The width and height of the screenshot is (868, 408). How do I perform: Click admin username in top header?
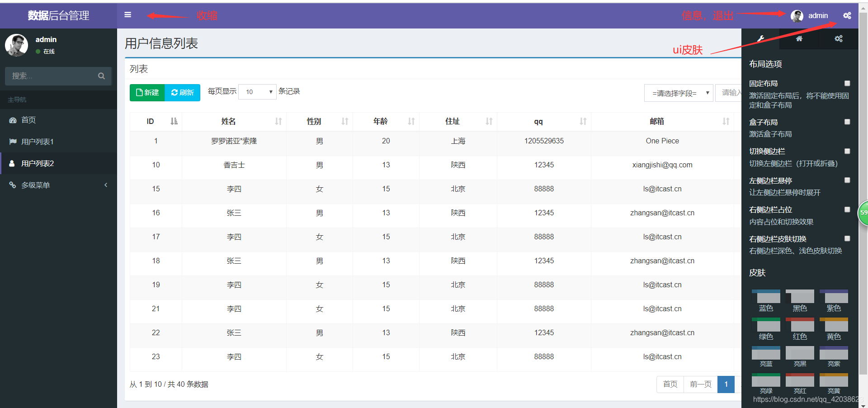[818, 16]
